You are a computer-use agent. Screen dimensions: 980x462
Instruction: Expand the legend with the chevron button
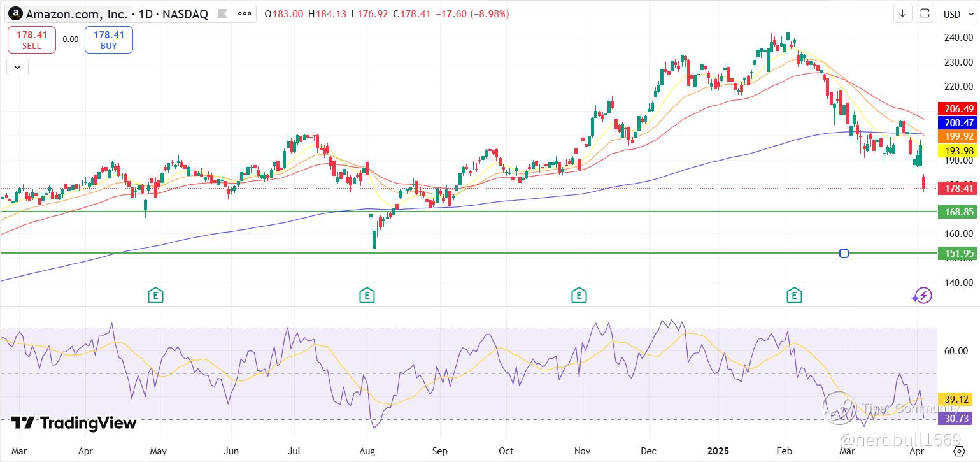(x=17, y=66)
